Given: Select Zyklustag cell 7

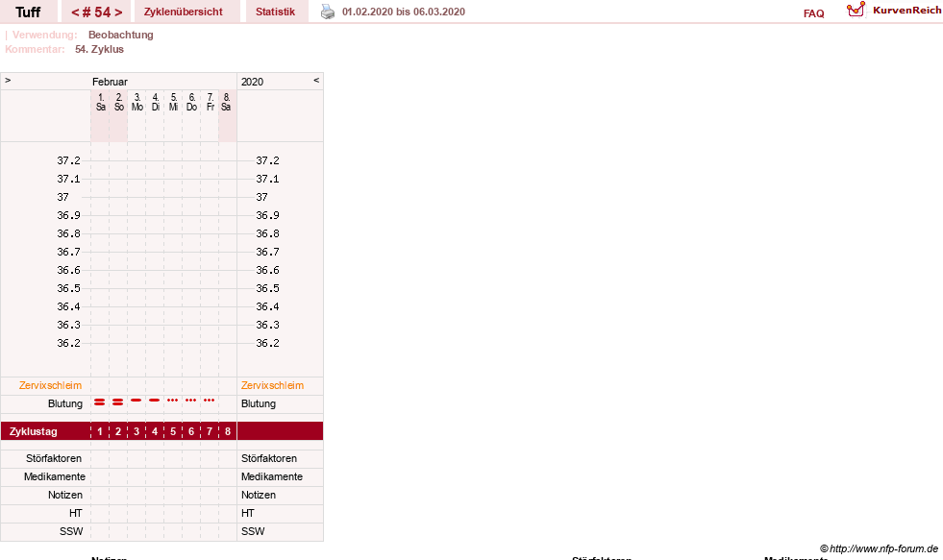Looking at the screenshot, I should (x=210, y=431).
